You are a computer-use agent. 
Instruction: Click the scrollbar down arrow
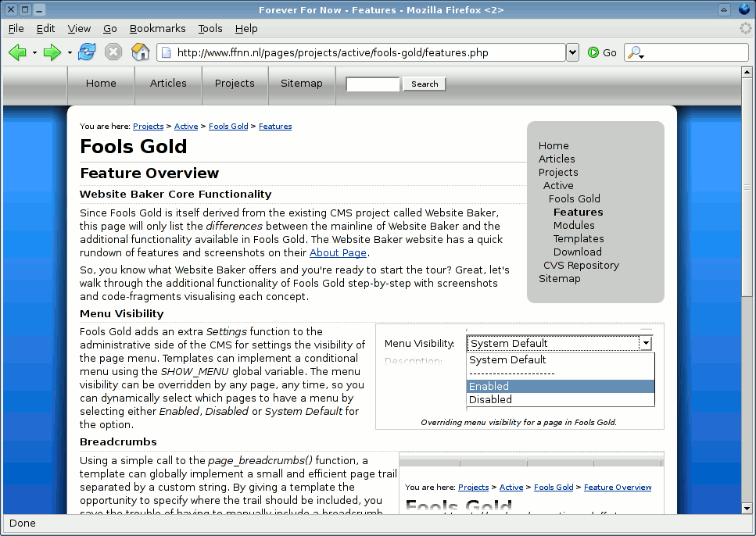[747, 508]
